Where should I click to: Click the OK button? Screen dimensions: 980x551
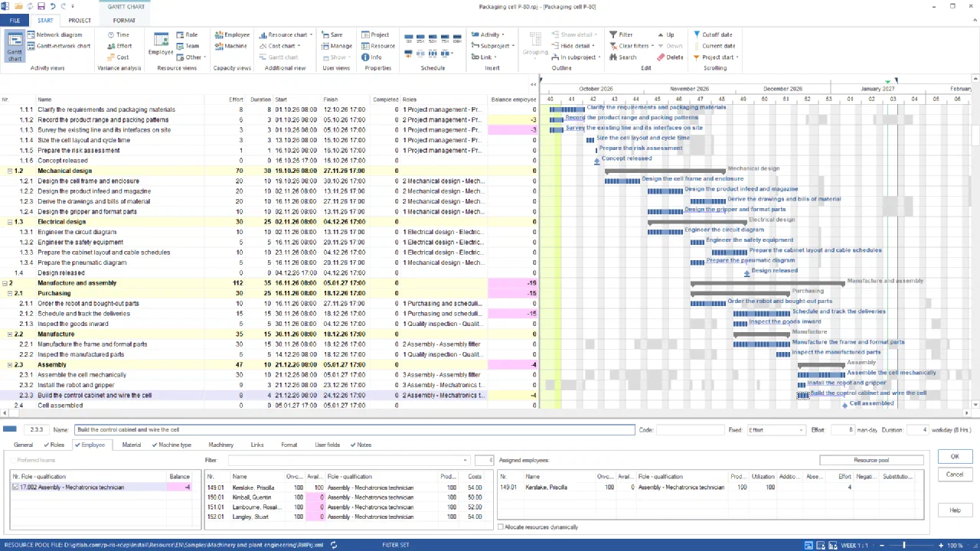pyautogui.click(x=955, y=457)
